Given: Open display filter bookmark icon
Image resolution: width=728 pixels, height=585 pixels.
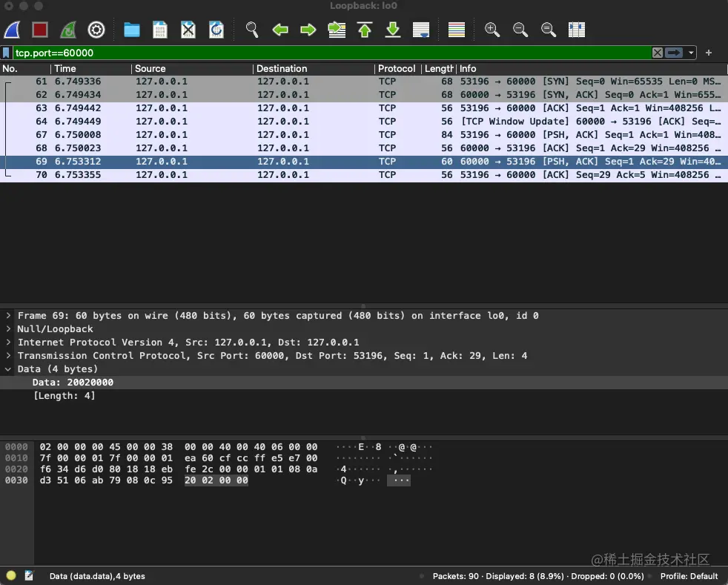Looking at the screenshot, I should click(x=6, y=53).
